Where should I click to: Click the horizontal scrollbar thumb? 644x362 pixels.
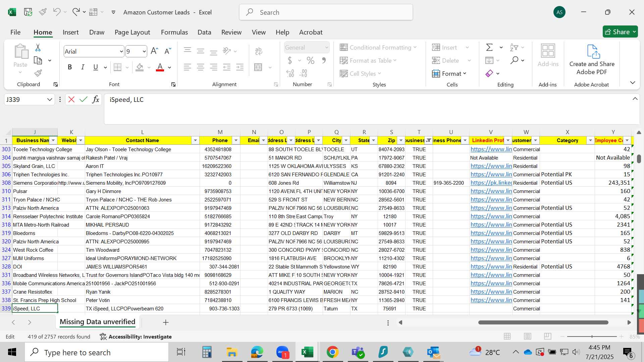point(543,322)
